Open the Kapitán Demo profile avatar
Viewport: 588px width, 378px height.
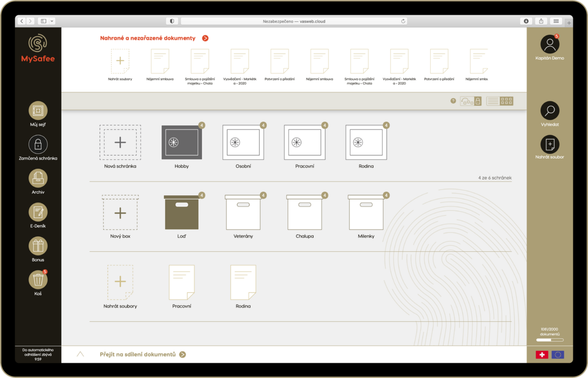click(x=550, y=44)
